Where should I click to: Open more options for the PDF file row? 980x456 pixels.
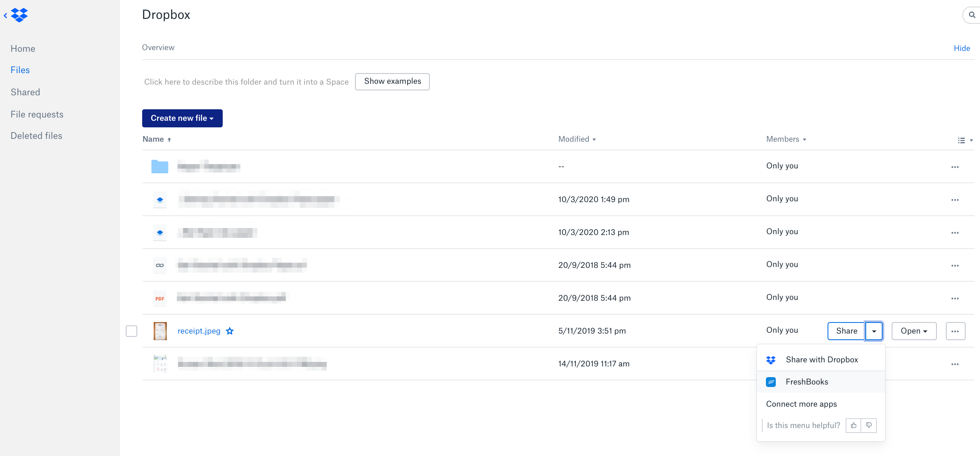[x=955, y=298]
